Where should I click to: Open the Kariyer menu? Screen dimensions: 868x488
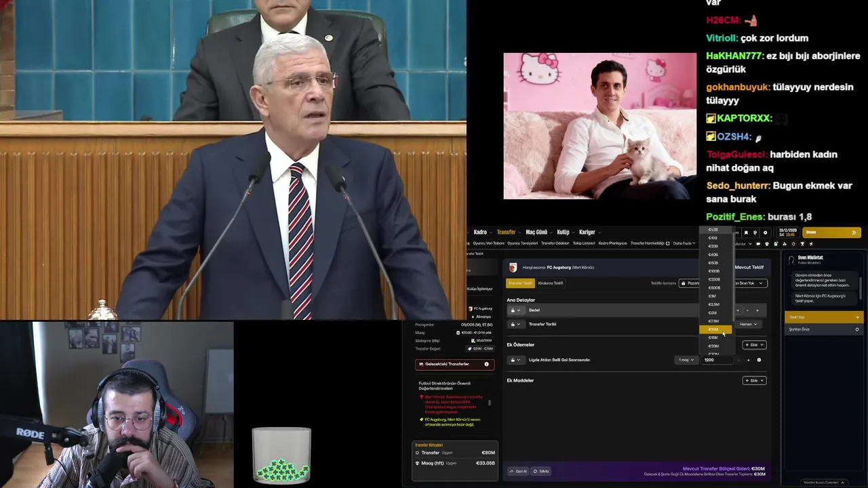pyautogui.click(x=587, y=232)
